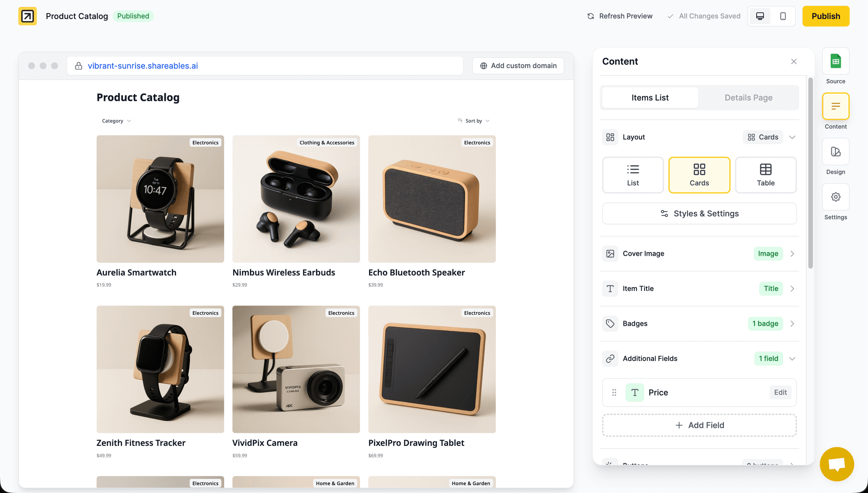Select the Table layout option
The width and height of the screenshot is (868, 493).
(765, 175)
